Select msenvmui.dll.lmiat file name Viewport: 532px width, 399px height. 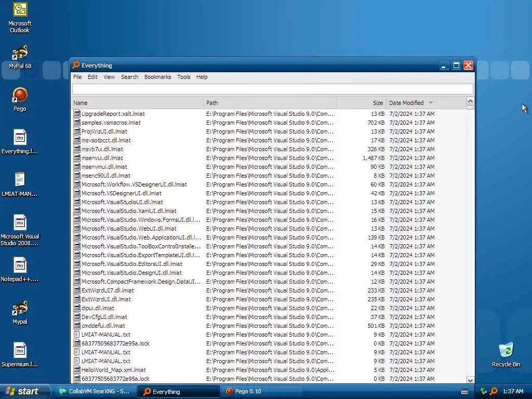point(104,167)
